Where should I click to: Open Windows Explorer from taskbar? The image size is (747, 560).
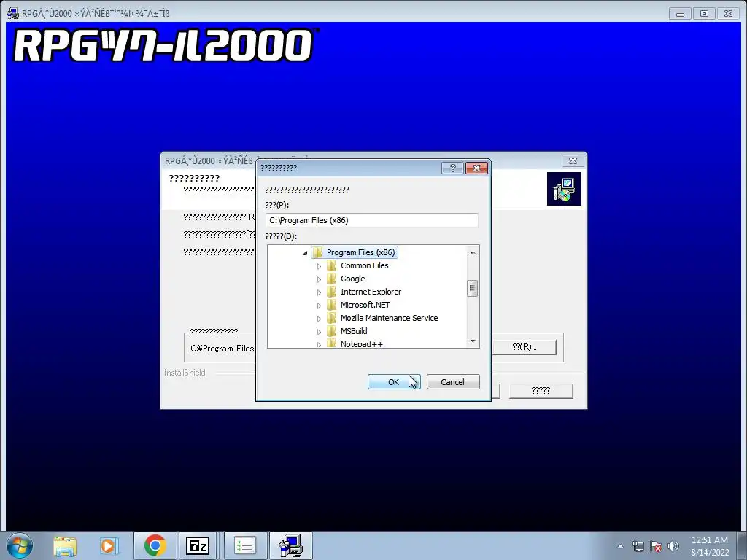[x=65, y=545]
